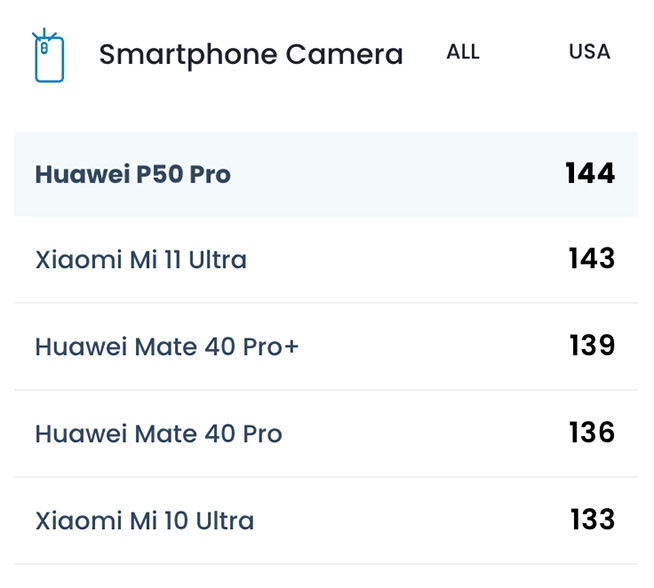Click the smartphone camera icon

(48, 56)
